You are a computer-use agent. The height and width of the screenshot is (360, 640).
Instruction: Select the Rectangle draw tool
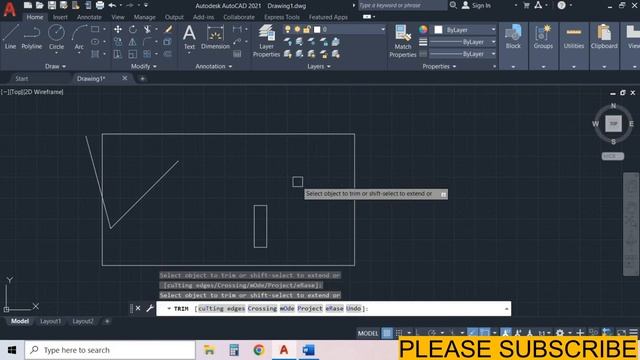[95, 29]
